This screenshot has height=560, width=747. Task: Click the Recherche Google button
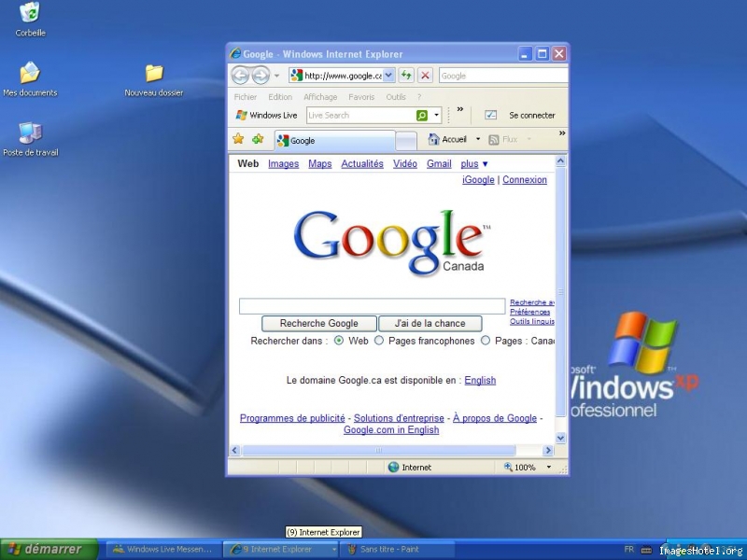[318, 324]
